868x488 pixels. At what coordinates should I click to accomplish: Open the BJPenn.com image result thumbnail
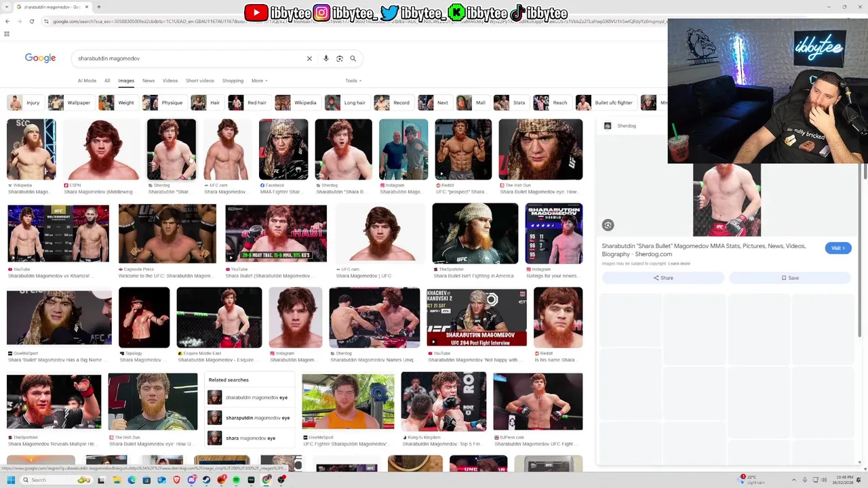(x=538, y=401)
